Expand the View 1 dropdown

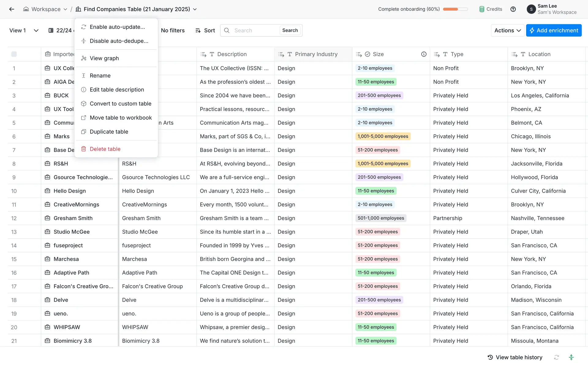coord(36,30)
